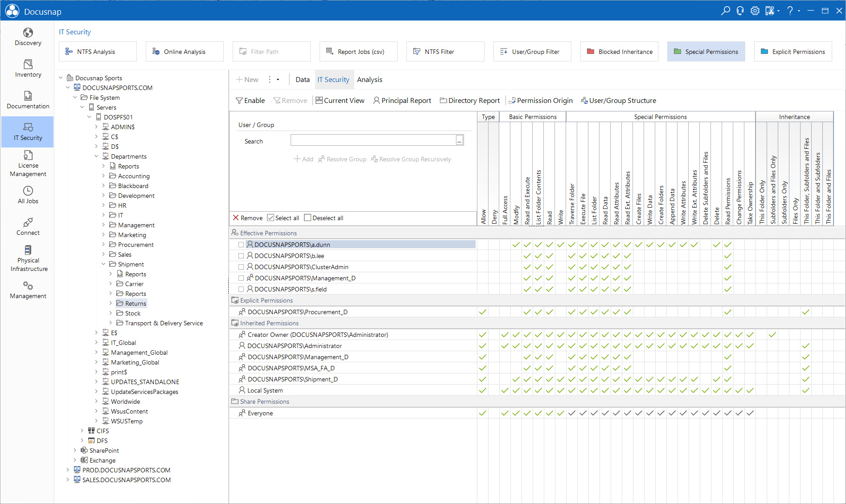Screen dimensions: 846x504
Task: Collapse the Shipment folder node
Action: pyautogui.click(x=103, y=264)
